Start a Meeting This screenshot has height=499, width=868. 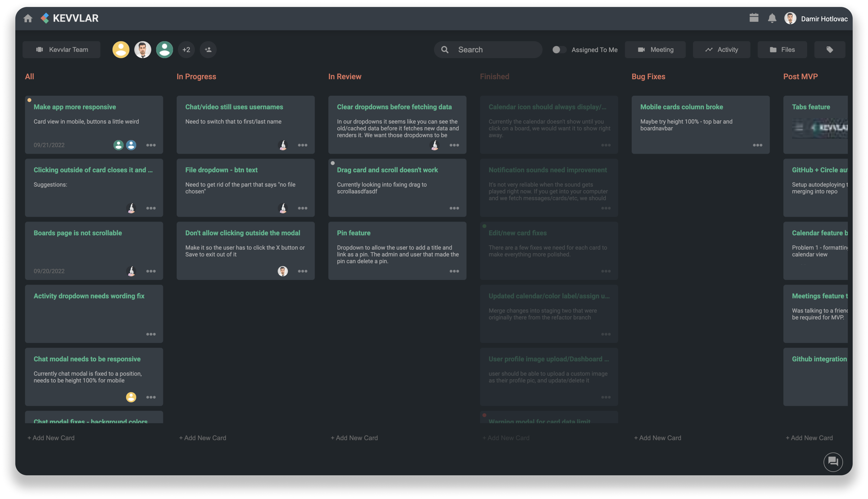point(655,50)
